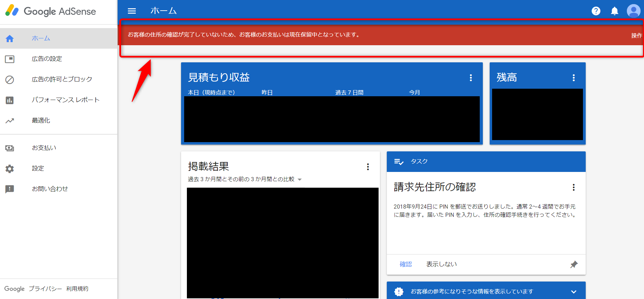Click the 残高 card title
The image size is (644, 299).
point(506,77)
